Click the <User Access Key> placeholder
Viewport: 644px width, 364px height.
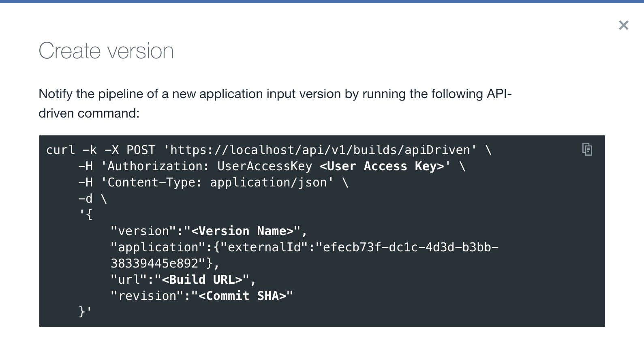pyautogui.click(x=383, y=166)
